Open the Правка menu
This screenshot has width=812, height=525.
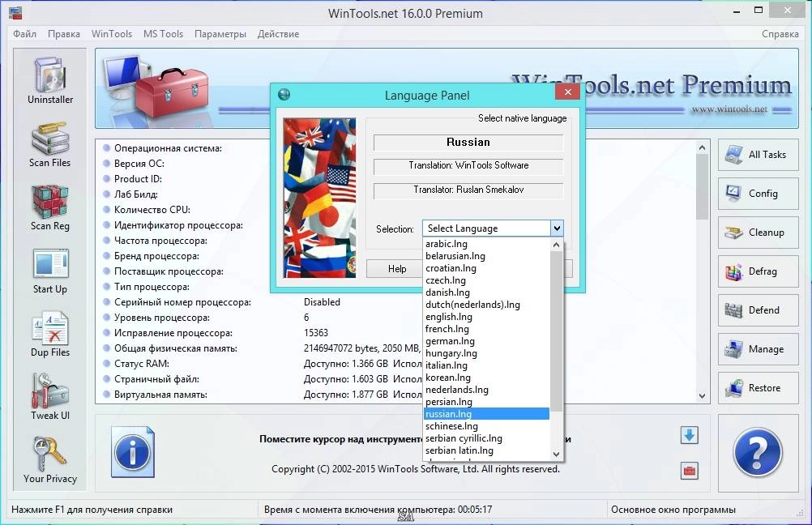click(x=64, y=34)
